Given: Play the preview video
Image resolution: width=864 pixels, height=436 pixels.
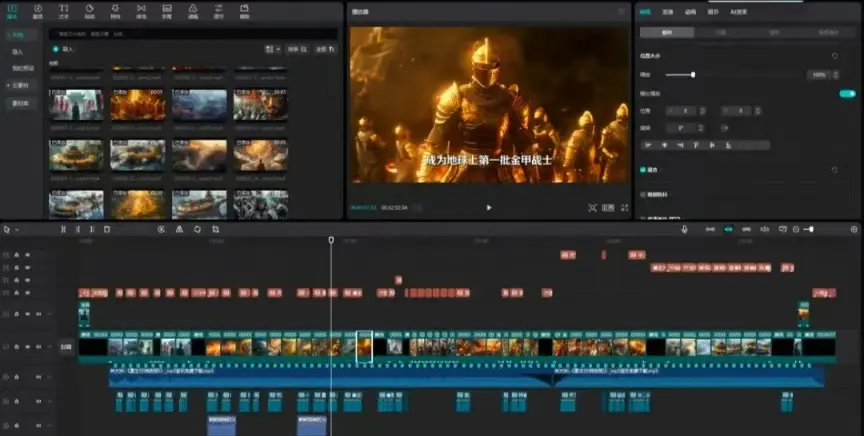Looking at the screenshot, I should click(489, 208).
